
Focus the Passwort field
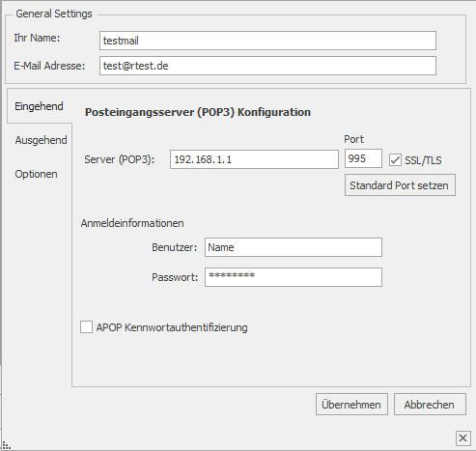[x=294, y=277]
